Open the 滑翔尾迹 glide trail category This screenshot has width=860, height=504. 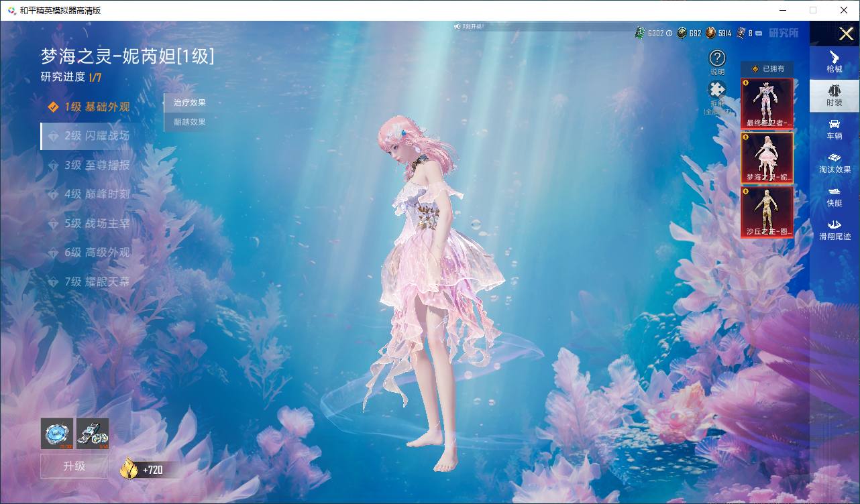click(834, 230)
